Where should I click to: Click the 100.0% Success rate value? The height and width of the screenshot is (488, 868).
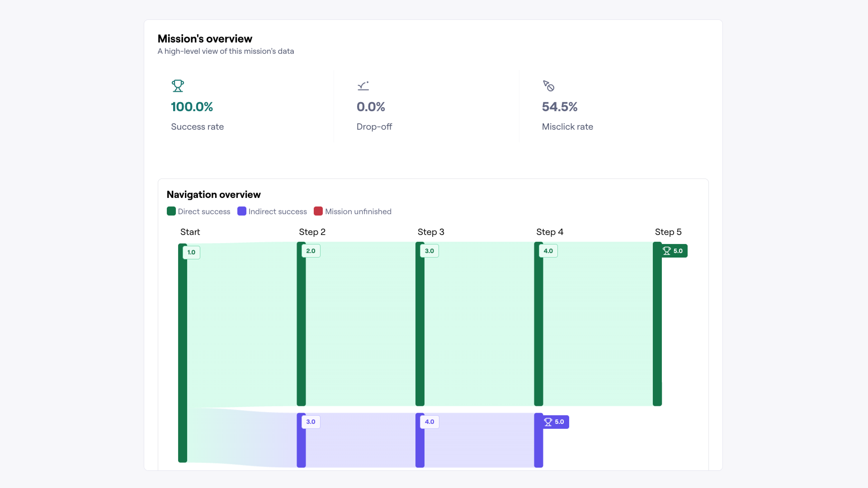click(x=192, y=107)
